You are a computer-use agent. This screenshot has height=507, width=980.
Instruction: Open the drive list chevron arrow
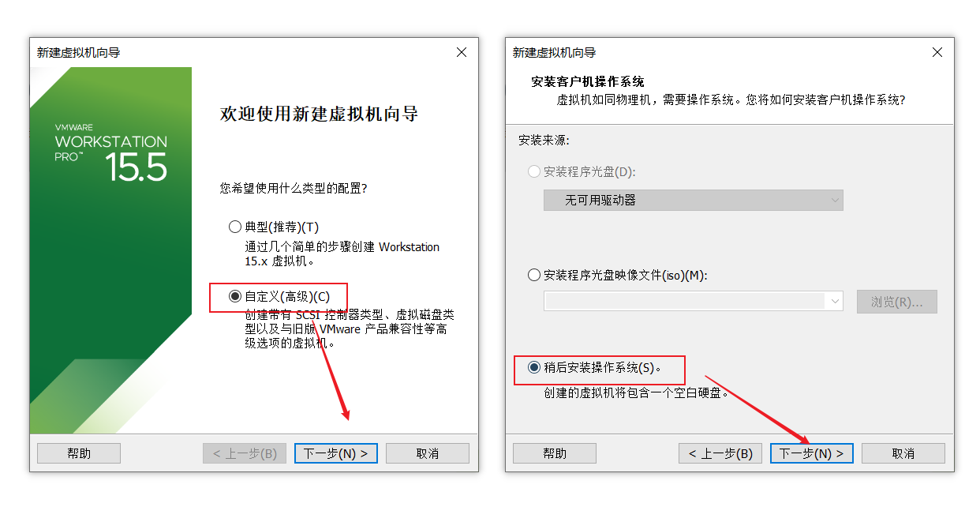click(834, 200)
